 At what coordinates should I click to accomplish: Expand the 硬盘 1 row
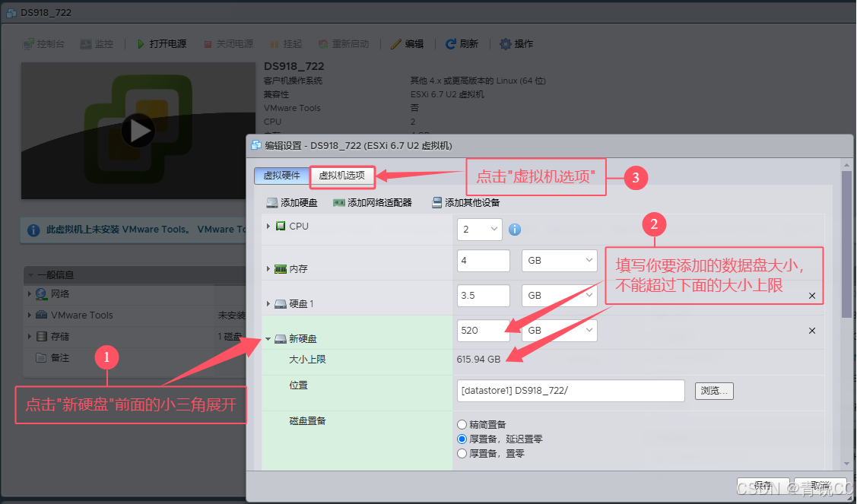268,304
